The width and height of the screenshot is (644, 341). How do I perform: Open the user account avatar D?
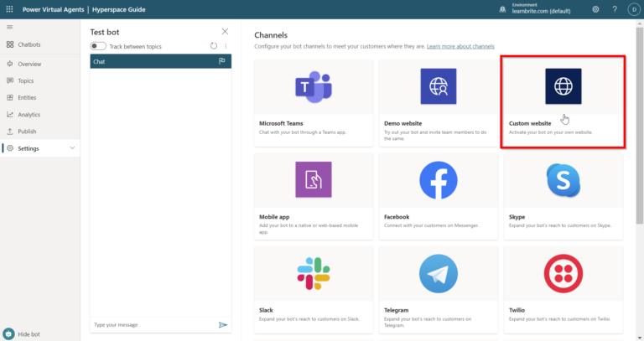[x=634, y=9]
